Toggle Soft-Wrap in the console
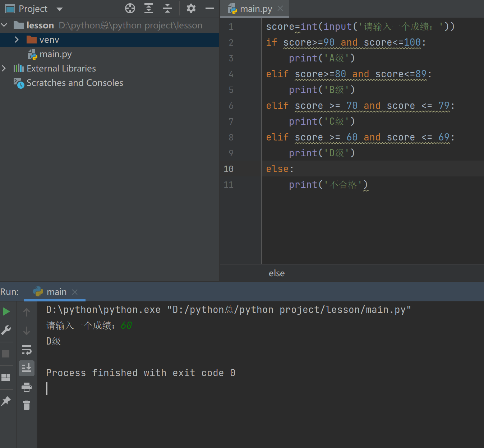The height and width of the screenshot is (448, 484). click(27, 350)
